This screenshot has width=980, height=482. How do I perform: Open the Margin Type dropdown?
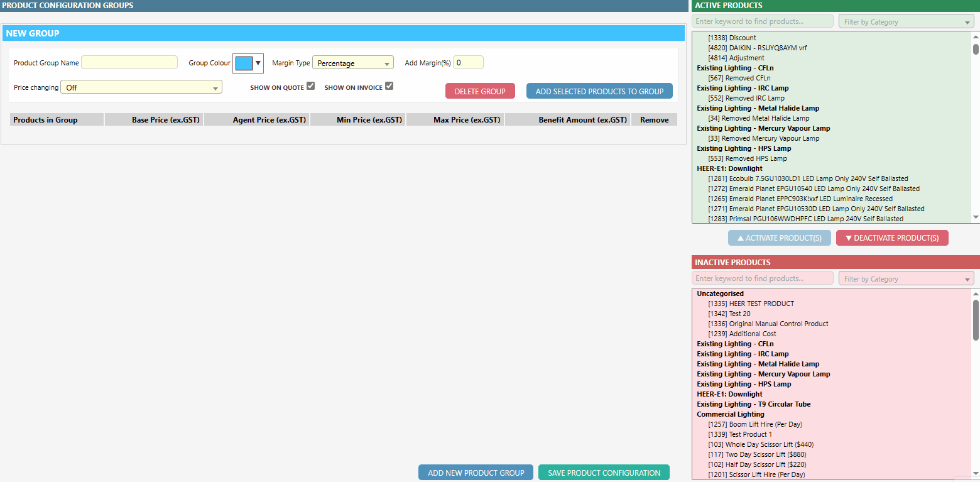click(352, 63)
